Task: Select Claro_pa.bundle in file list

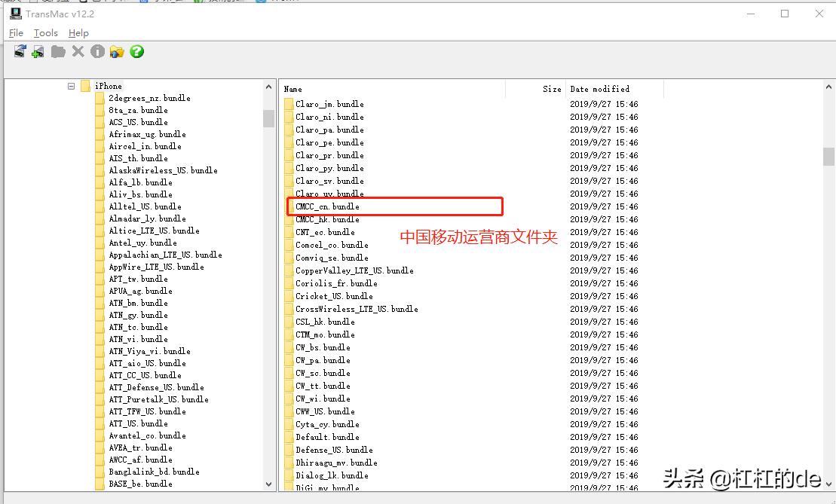Action: 329,130
